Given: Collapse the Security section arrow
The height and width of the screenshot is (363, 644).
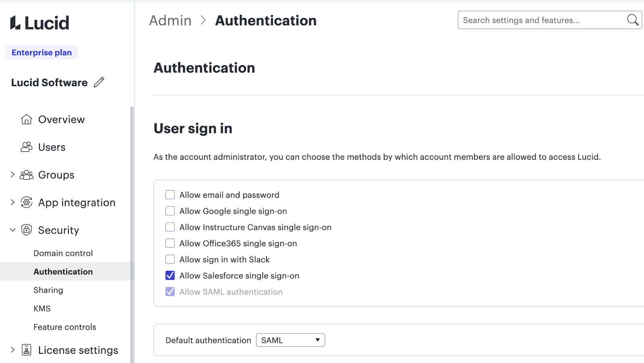Looking at the screenshot, I should point(12,230).
